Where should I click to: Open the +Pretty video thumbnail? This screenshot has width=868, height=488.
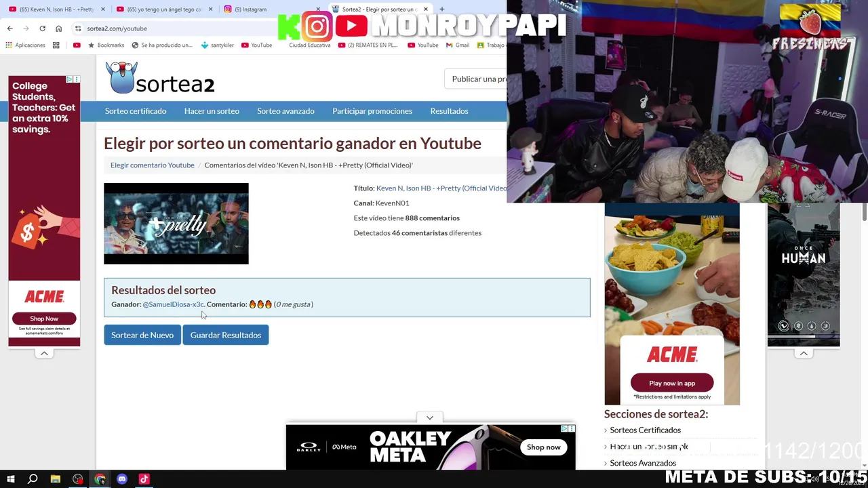pyautogui.click(x=176, y=224)
